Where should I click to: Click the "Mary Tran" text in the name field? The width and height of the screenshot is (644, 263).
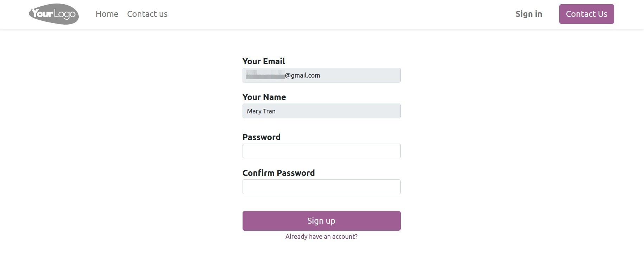point(261,111)
